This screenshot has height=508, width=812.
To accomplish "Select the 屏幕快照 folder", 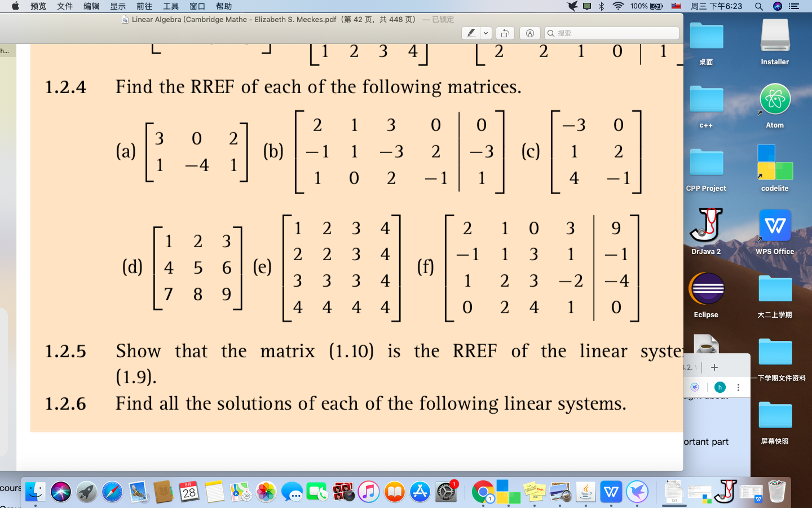I will pos(775,422).
